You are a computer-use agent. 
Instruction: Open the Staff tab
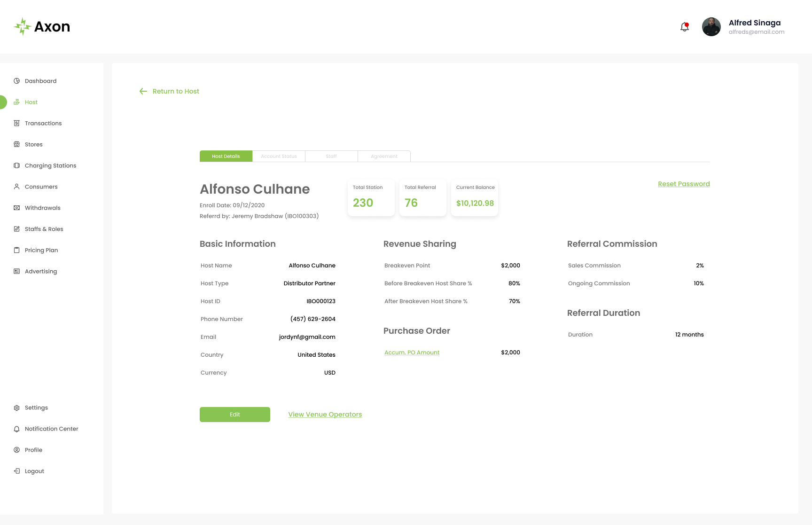coord(331,156)
